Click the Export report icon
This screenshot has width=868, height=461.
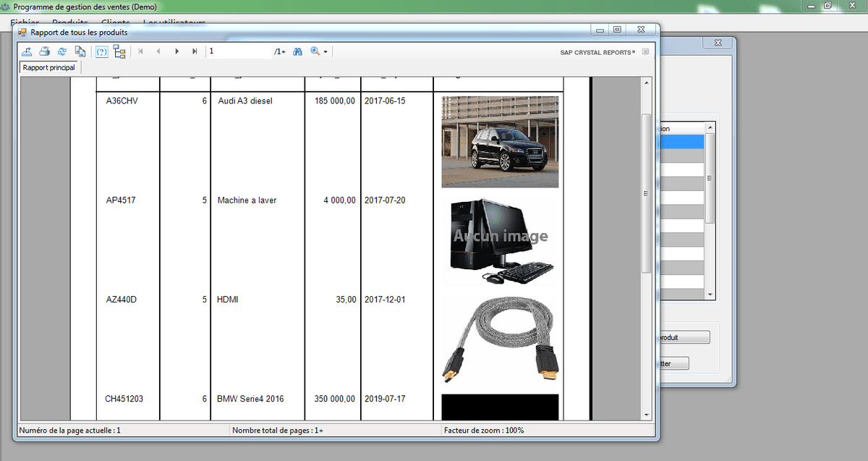[27, 51]
